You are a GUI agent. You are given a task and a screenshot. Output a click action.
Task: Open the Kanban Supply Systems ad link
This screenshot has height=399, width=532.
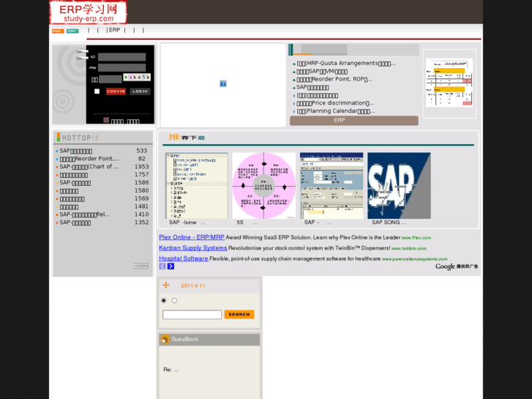coord(193,248)
